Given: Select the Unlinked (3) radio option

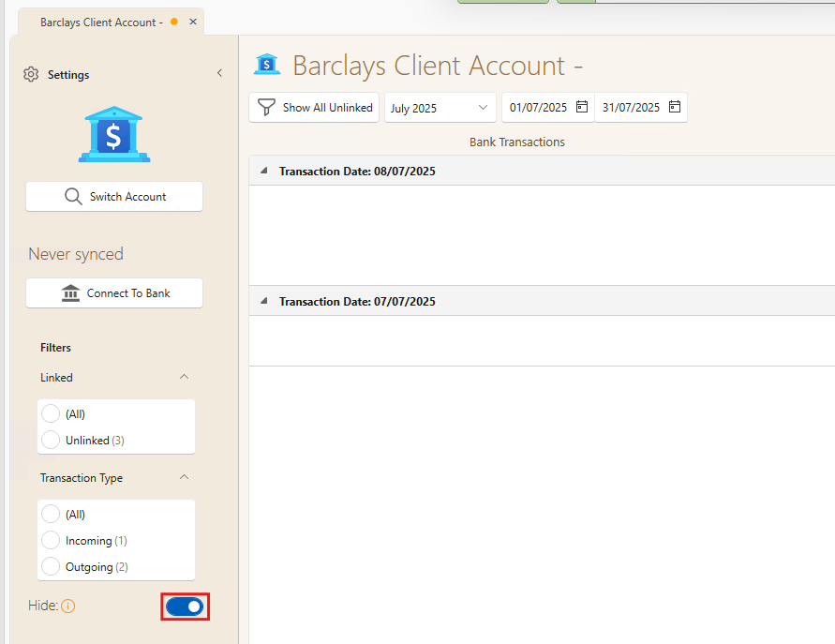Looking at the screenshot, I should tap(51, 440).
